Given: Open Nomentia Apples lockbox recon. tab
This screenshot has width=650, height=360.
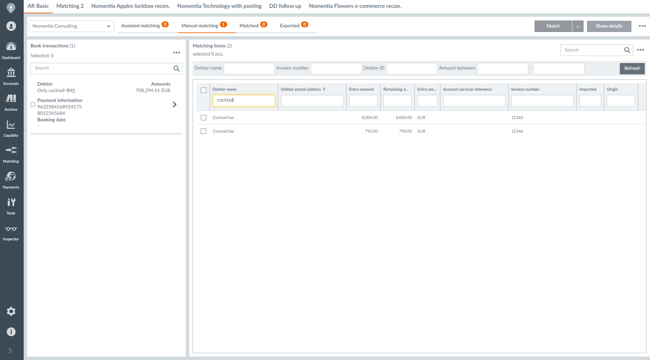Looking at the screenshot, I should [131, 6].
